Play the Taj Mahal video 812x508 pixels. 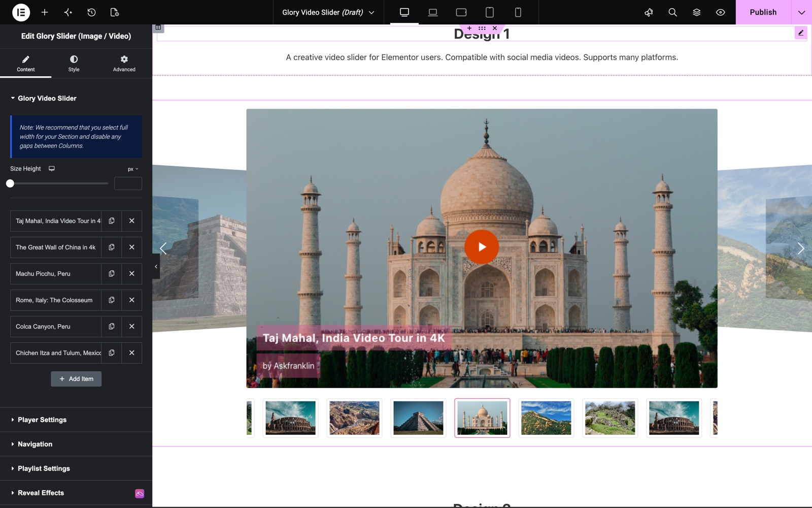(x=482, y=247)
